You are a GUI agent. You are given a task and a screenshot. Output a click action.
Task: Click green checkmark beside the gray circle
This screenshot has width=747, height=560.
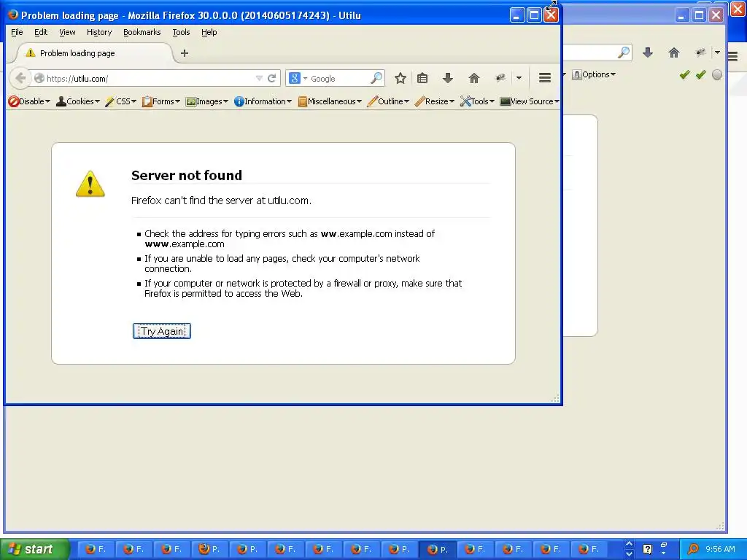(x=701, y=75)
